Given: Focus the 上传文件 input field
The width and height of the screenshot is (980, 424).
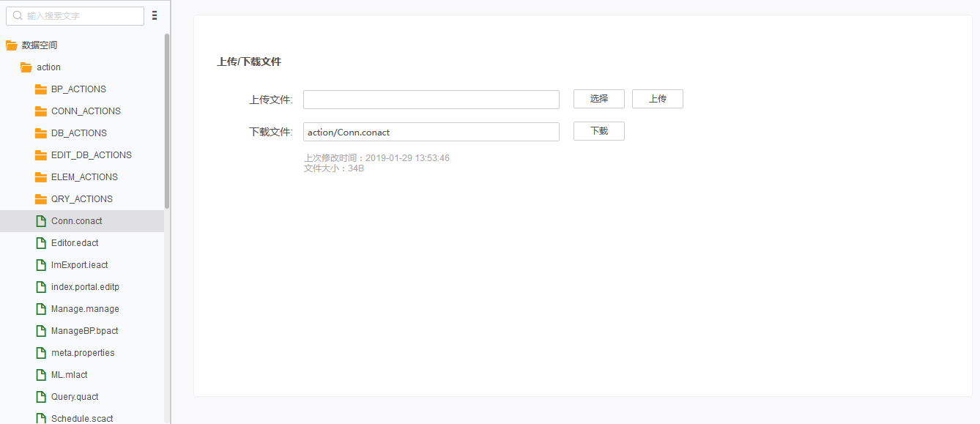Looking at the screenshot, I should click(x=431, y=100).
